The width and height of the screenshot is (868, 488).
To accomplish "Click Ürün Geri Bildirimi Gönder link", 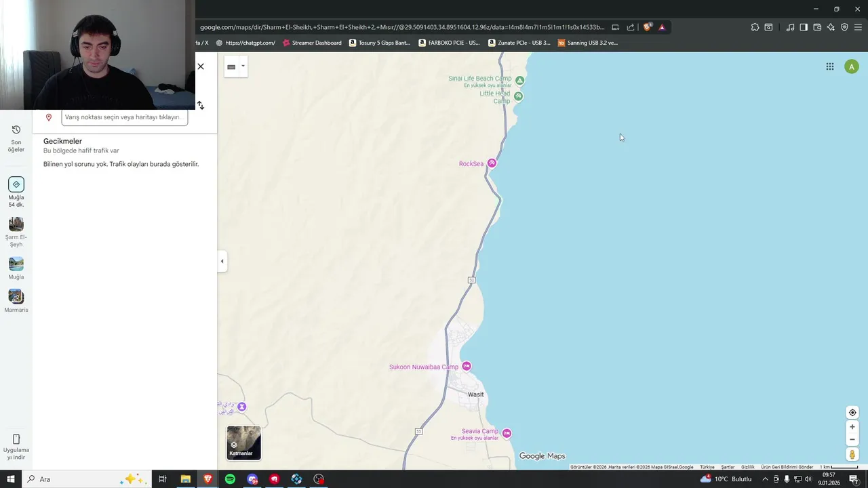I will click(787, 467).
